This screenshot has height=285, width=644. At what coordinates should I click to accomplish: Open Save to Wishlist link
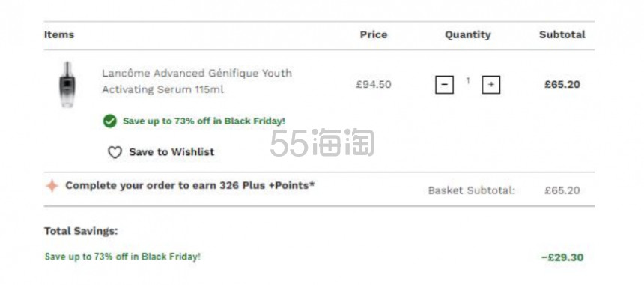171,152
